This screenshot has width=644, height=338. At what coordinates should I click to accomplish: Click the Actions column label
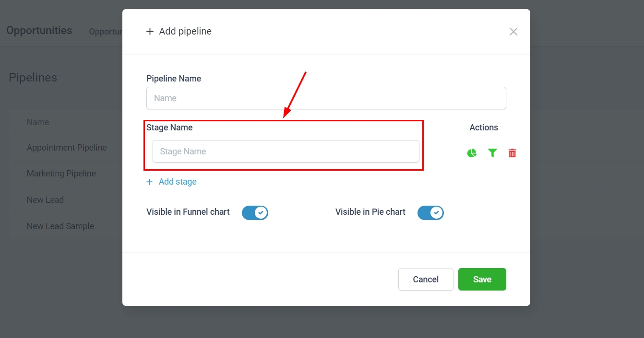point(483,128)
